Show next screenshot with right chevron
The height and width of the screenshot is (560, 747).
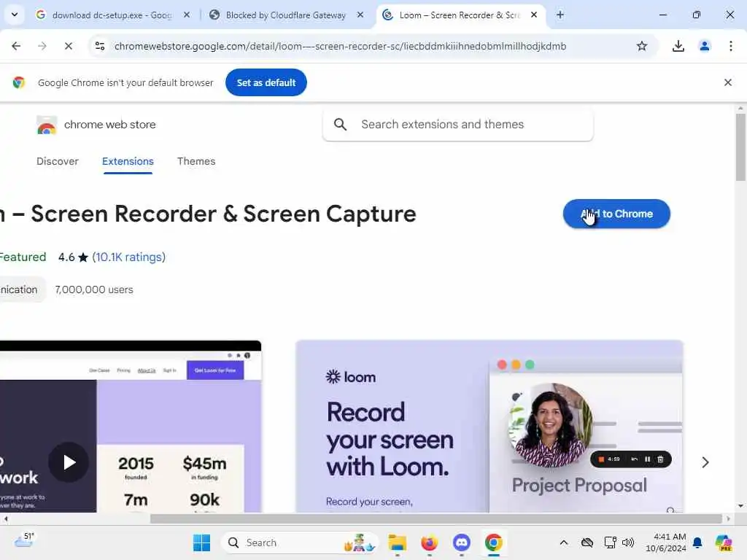point(705,462)
